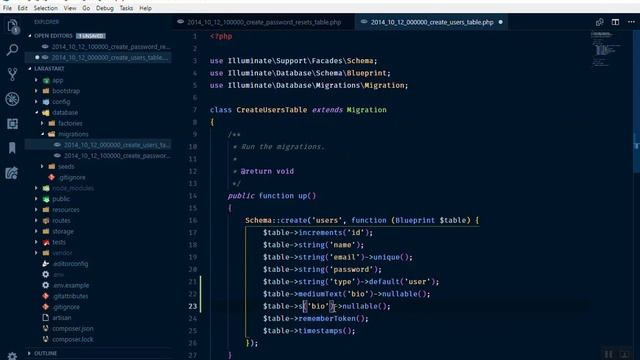This screenshot has height=360, width=640.
Task: Click the Open Changes icon in editor toolbar
Action: (599, 22)
